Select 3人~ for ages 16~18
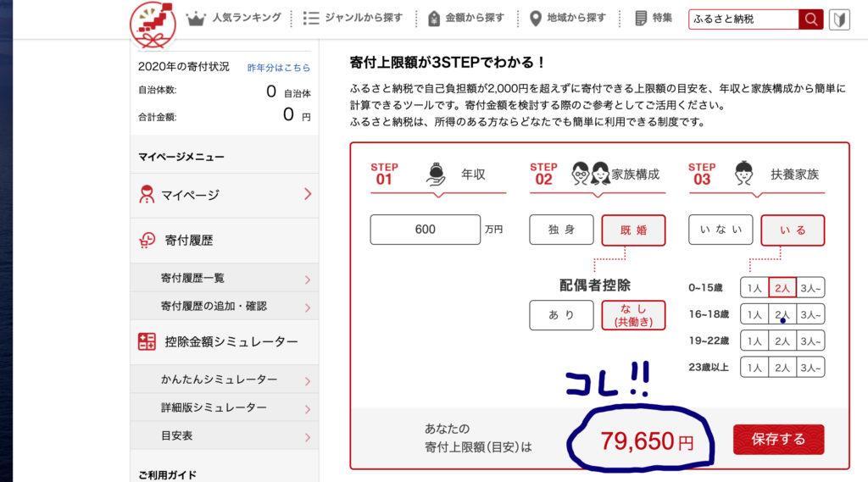The width and height of the screenshot is (868, 482). (810, 314)
